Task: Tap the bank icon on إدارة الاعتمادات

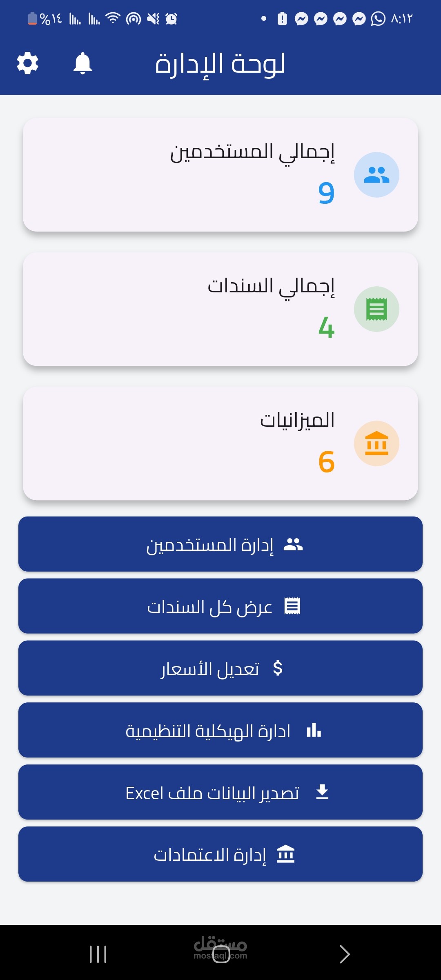Action: (x=286, y=854)
